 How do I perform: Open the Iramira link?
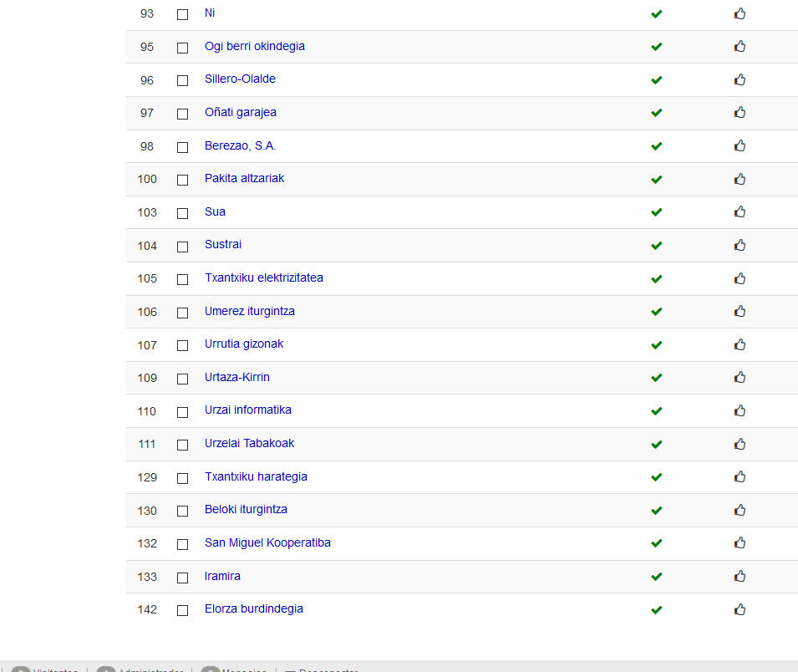(x=222, y=576)
